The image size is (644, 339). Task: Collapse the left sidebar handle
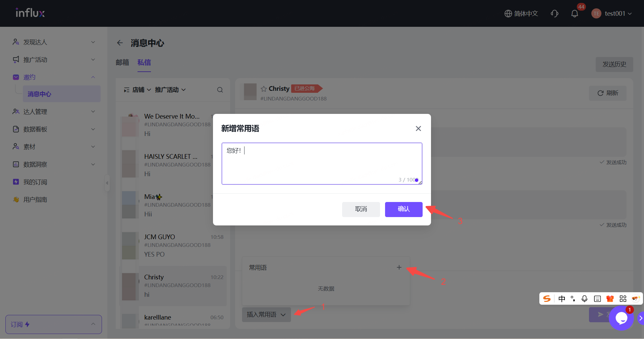tap(107, 183)
